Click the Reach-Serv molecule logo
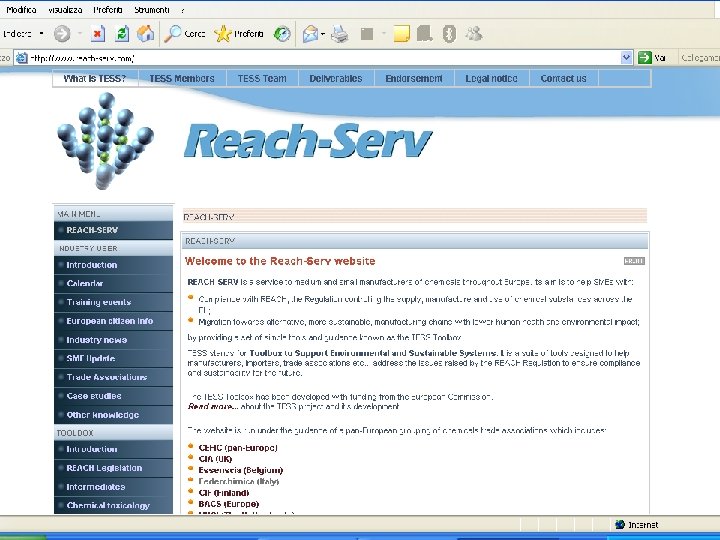 coord(105,141)
